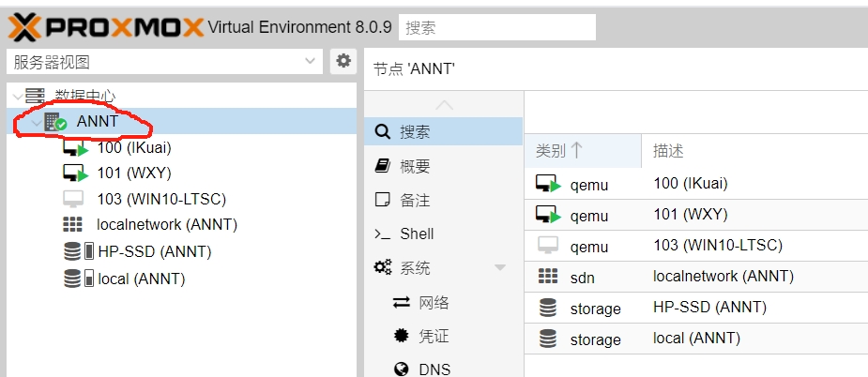This screenshot has width=868, height=377.
Task: Collapse the ANNT node expander arrow
Action: point(38,122)
